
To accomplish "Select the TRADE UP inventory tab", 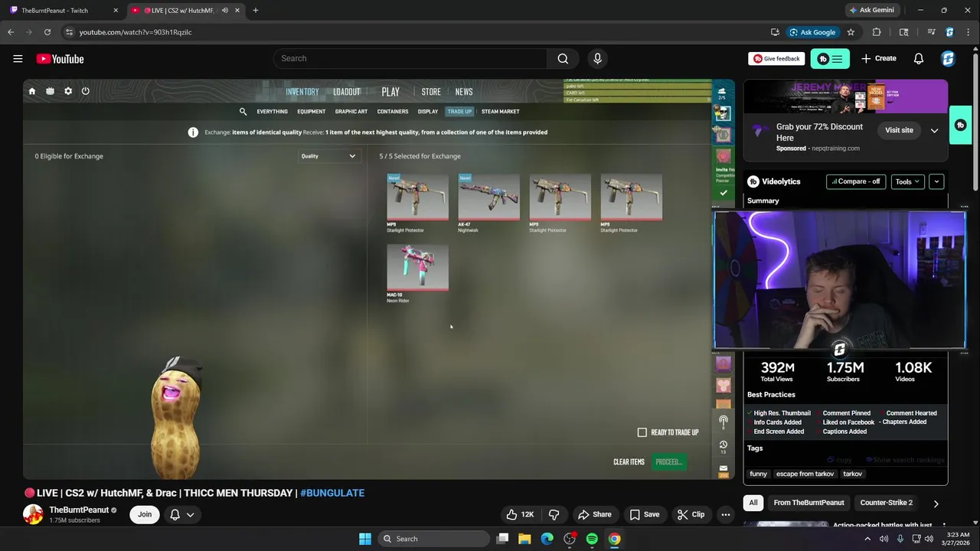I will point(459,112).
